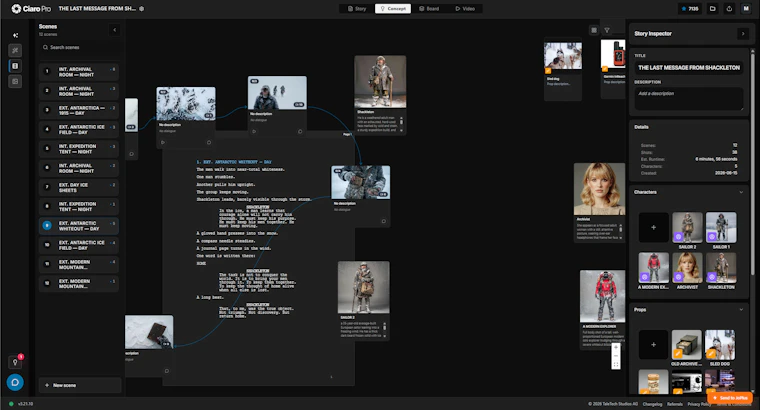
Task: Open the canvas filter funnel icon
Action: (x=607, y=30)
